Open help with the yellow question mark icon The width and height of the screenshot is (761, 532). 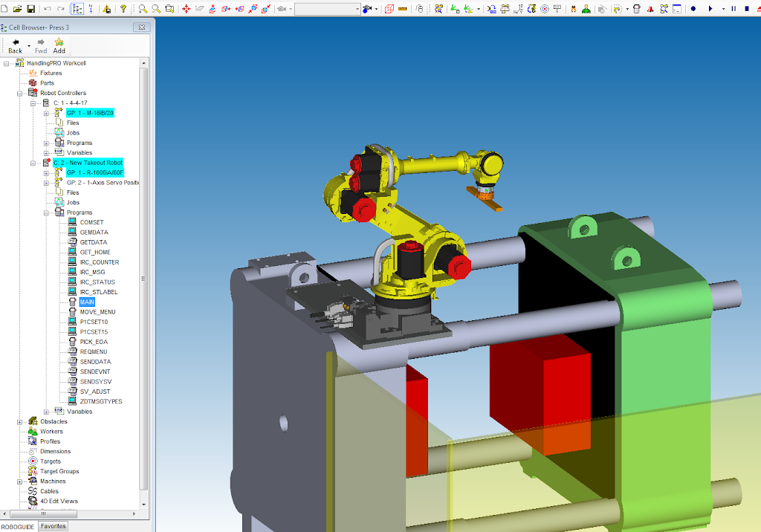point(123,9)
